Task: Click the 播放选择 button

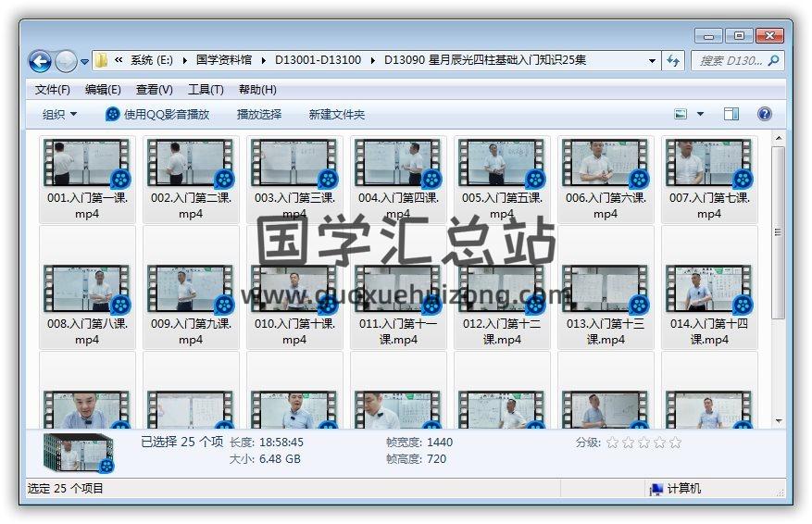Action: 259,115
